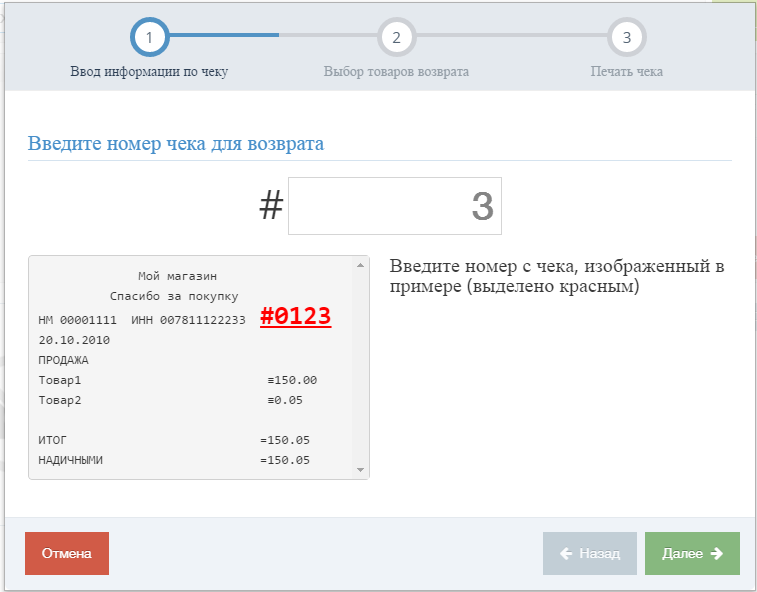Screen dimensions: 757x592
Task: Click the Отмена cancel button
Action: (x=67, y=553)
